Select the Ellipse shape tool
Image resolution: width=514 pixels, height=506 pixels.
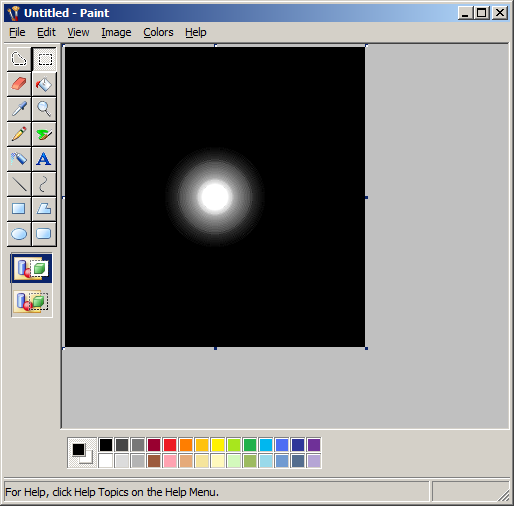pos(19,234)
